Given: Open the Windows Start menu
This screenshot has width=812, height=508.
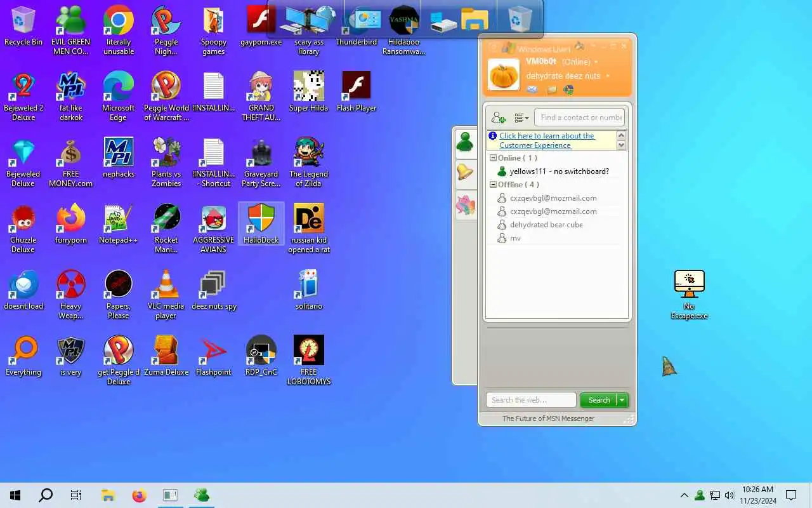Looking at the screenshot, I should (15, 495).
